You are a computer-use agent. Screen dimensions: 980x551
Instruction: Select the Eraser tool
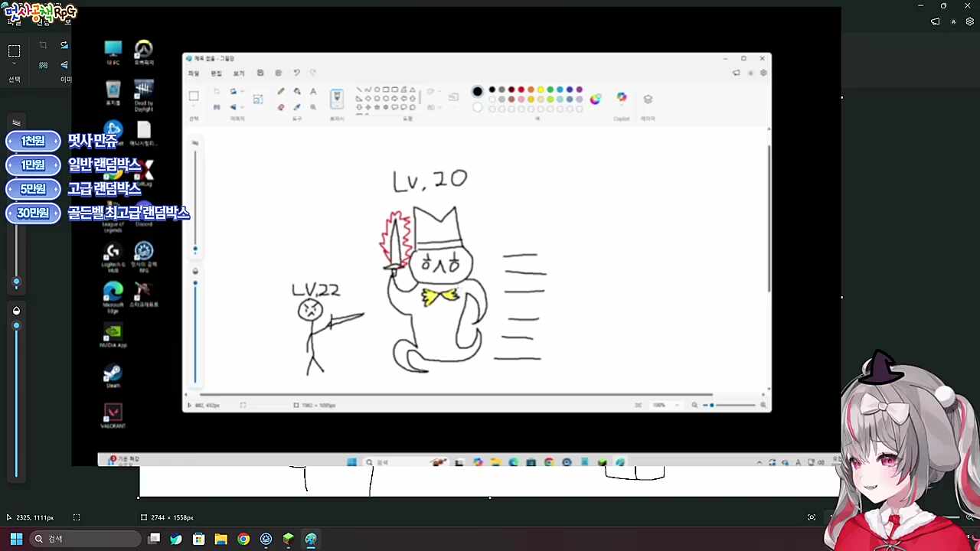pos(281,106)
